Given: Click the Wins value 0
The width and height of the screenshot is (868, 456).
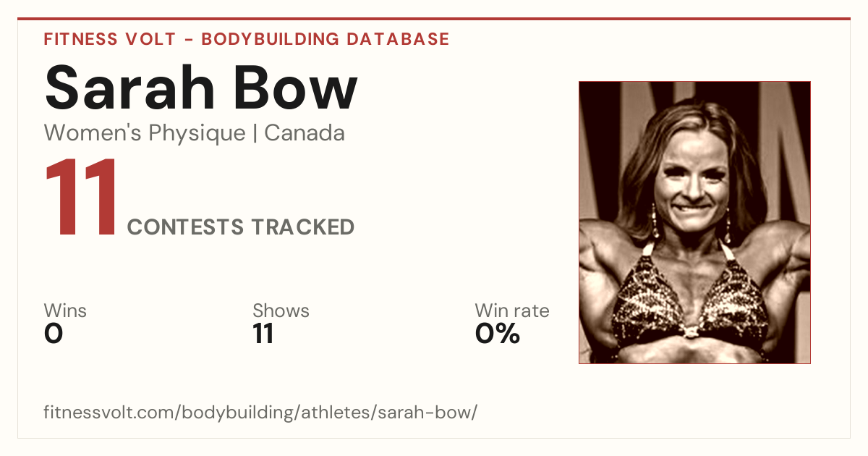Looking at the screenshot, I should (54, 334).
